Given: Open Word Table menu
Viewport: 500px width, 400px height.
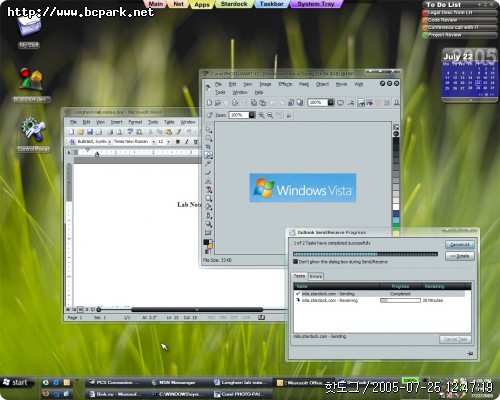Looking at the screenshot, I should click(x=169, y=122).
